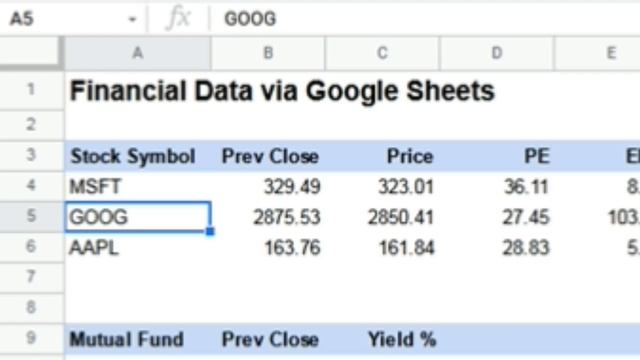Open the name box dropdown arrow
The width and height of the screenshot is (640, 360).
(x=132, y=19)
